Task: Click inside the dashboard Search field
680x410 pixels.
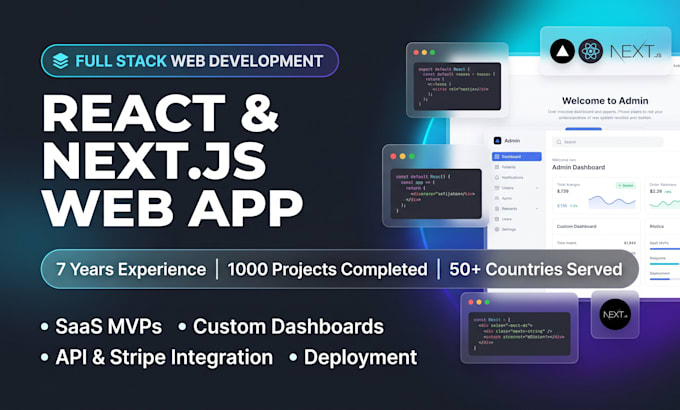Action: 608,142
